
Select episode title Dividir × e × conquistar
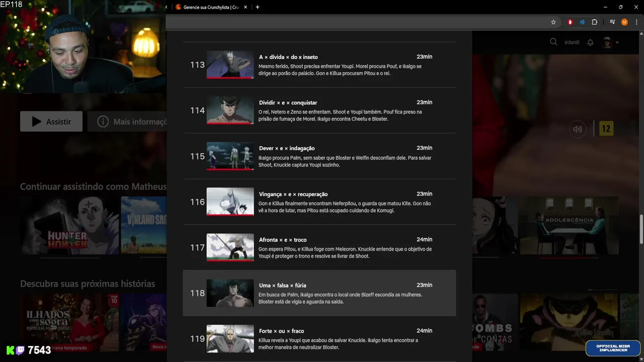coord(288,103)
